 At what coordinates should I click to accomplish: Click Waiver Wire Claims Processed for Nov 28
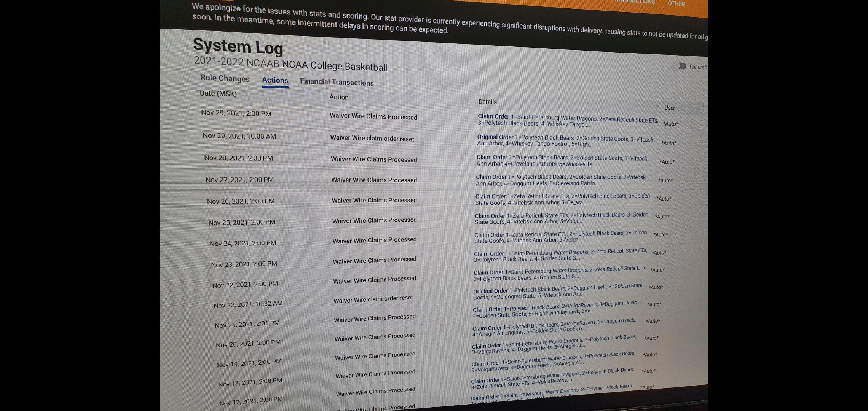374,159
